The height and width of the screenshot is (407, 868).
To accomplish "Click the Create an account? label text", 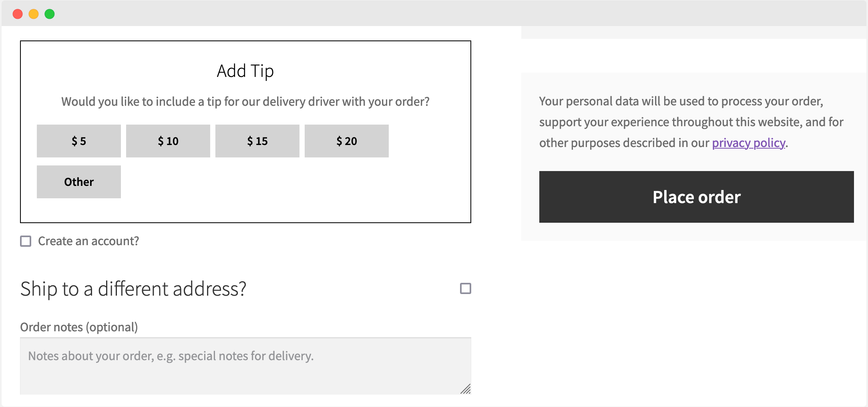I will (x=88, y=241).
